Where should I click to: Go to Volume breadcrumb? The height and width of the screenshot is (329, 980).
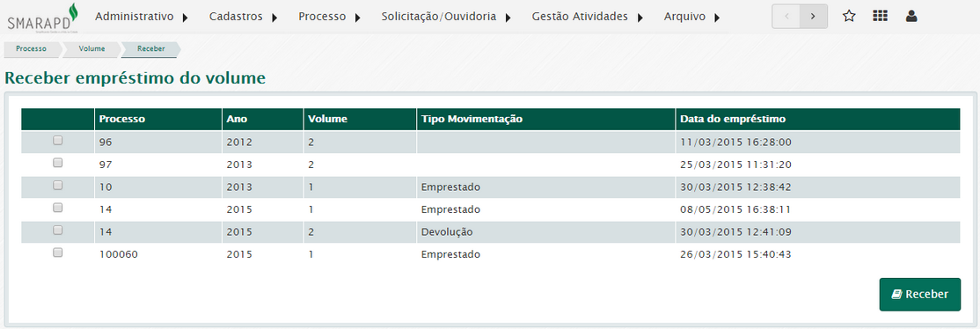click(x=91, y=48)
